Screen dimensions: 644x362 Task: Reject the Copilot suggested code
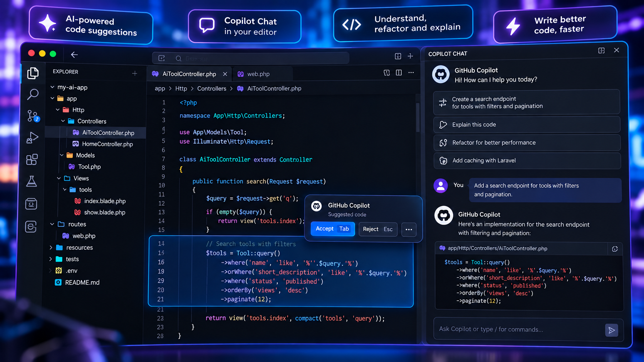coord(377,229)
